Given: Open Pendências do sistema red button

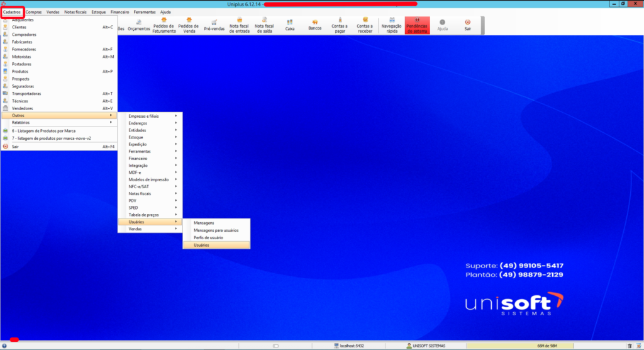Looking at the screenshot, I should (x=417, y=25).
